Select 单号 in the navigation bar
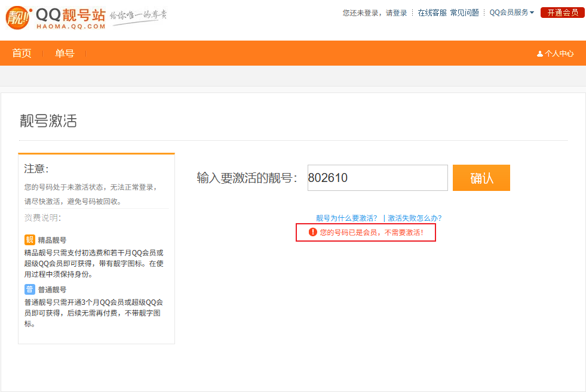The height and width of the screenshot is (392, 586). 65,53
